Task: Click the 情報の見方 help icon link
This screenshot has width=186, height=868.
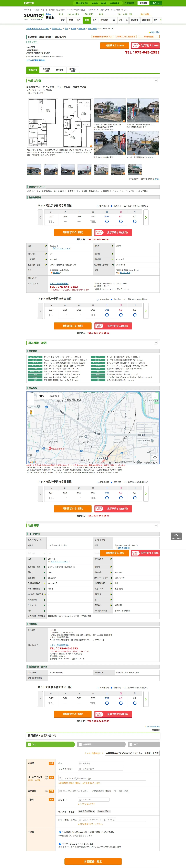Action: coord(154,32)
